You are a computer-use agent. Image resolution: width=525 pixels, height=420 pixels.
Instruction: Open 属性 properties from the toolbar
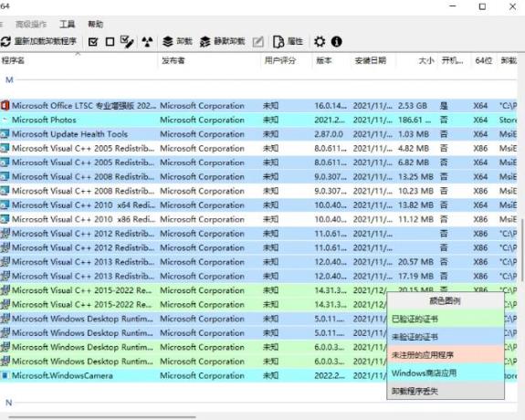pos(288,41)
